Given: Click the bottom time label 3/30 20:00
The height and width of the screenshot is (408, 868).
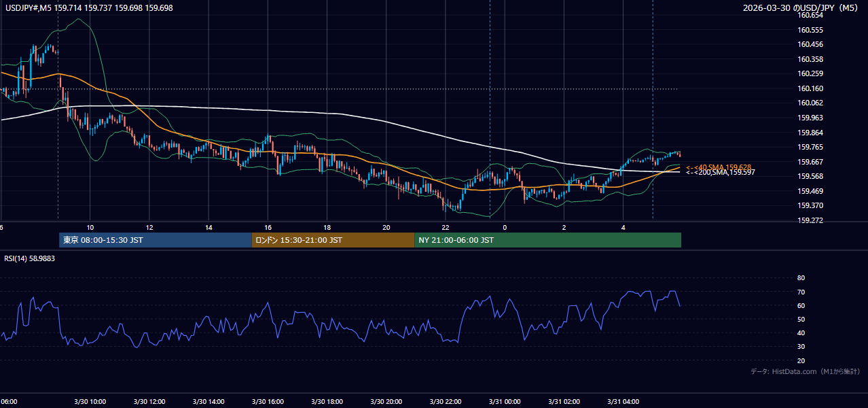Looking at the screenshot, I should click(x=386, y=401).
